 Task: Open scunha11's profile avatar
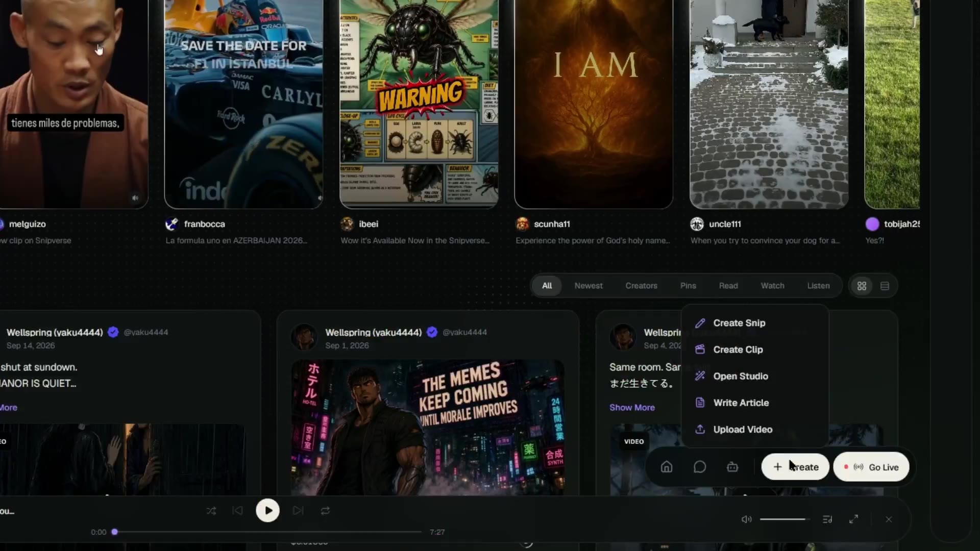point(522,224)
